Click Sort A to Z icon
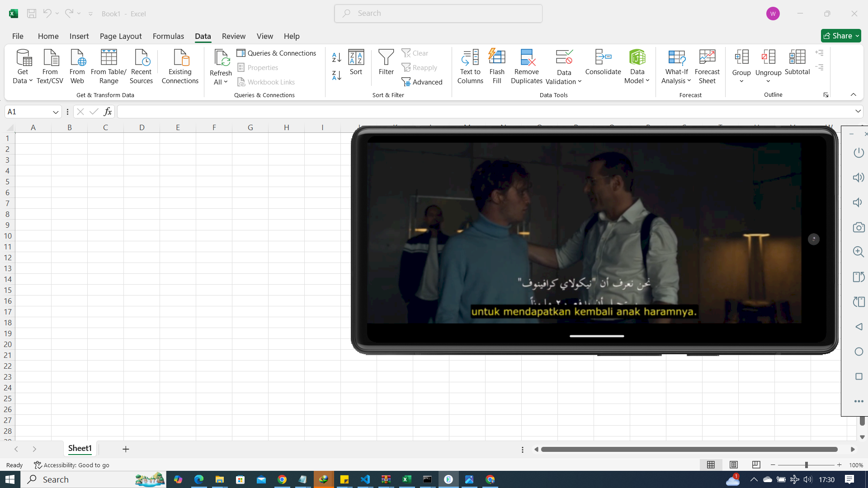Image resolution: width=868 pixels, height=488 pixels. click(336, 57)
